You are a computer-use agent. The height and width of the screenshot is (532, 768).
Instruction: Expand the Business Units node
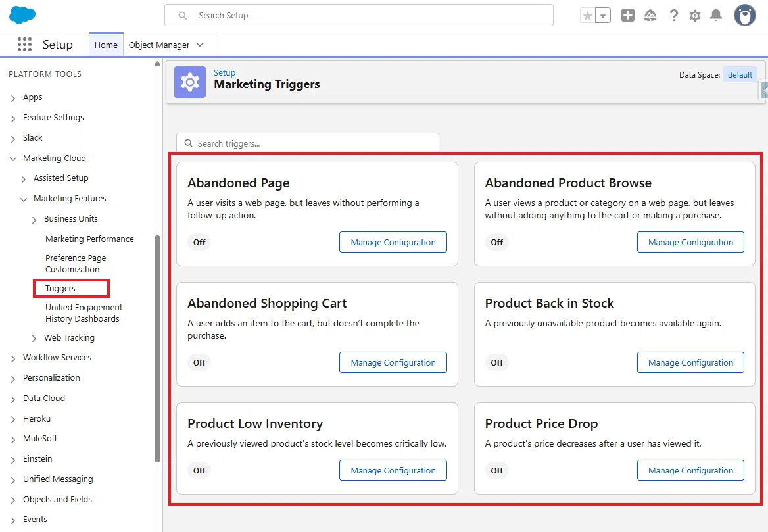tap(34, 220)
